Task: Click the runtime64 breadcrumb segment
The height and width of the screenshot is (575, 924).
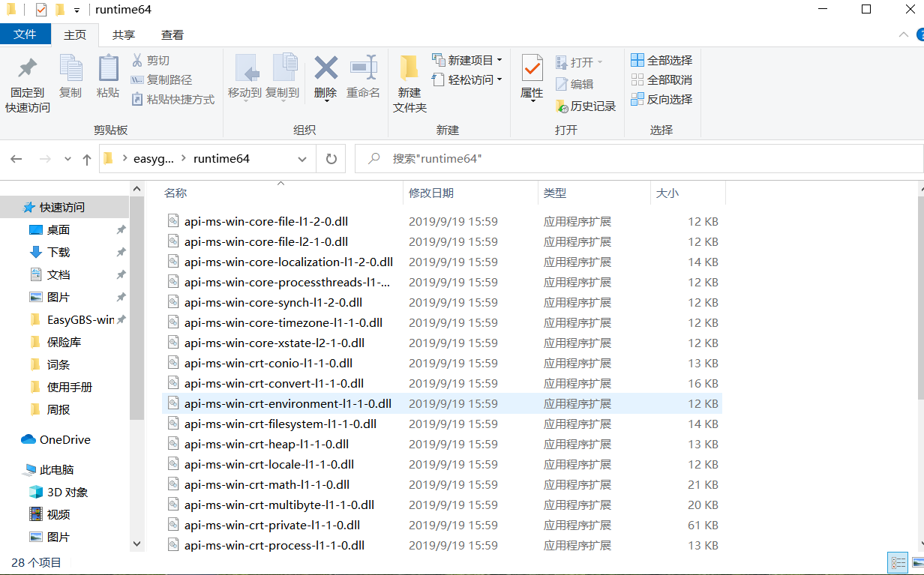Action: (221, 159)
